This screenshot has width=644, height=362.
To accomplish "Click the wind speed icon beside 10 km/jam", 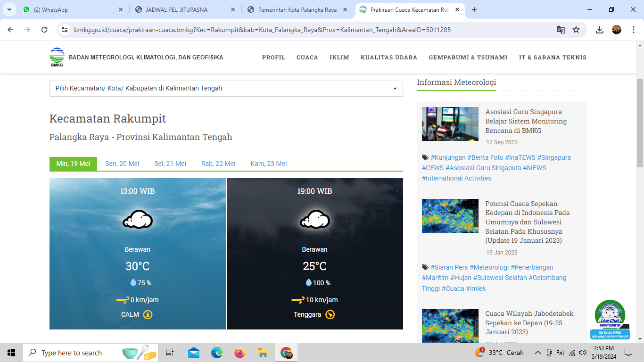I will click(x=298, y=300).
